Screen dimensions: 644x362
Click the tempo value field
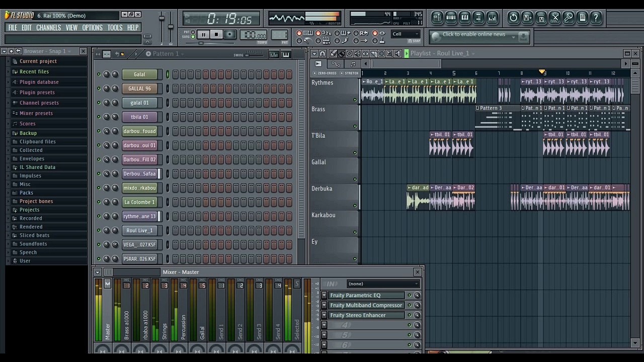pyautogui.click(x=254, y=35)
